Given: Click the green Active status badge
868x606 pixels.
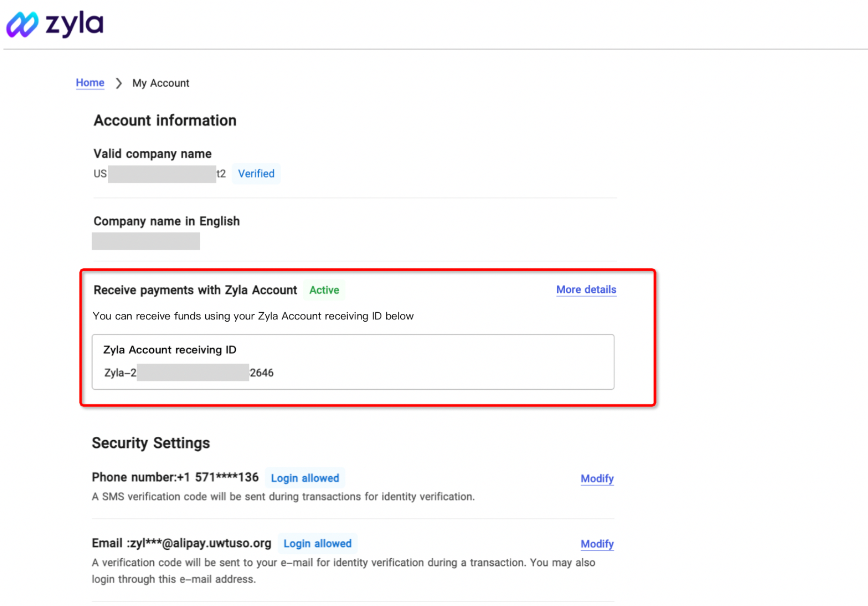Looking at the screenshot, I should coord(324,290).
